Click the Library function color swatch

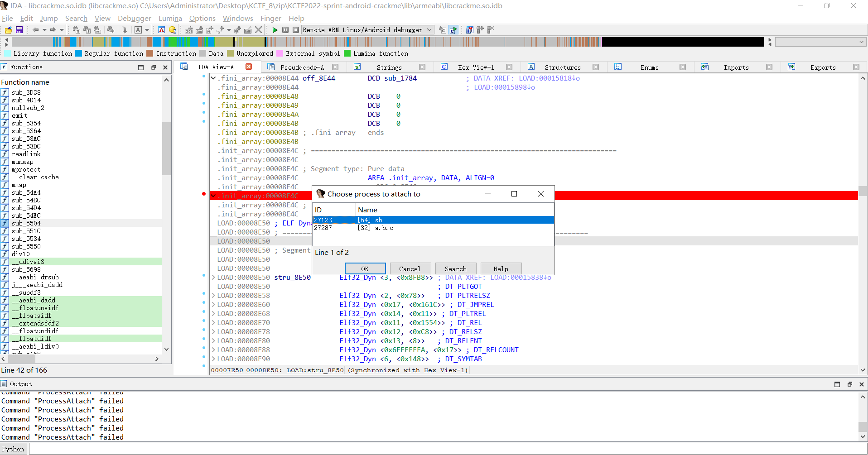[x=7, y=53]
